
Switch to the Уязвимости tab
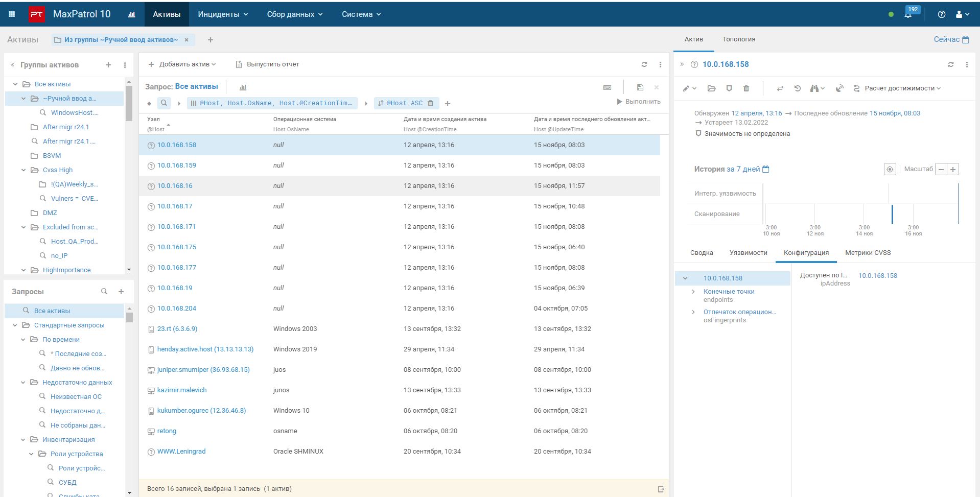point(748,253)
